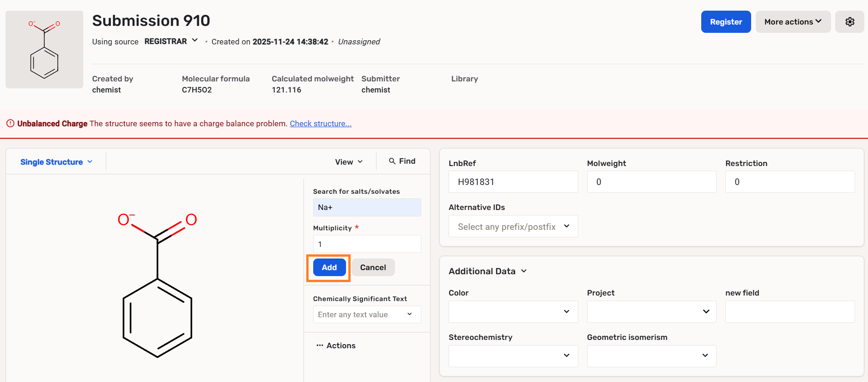Follow the Check structure link
Viewport: 868px width, 382px height.
pyautogui.click(x=320, y=123)
